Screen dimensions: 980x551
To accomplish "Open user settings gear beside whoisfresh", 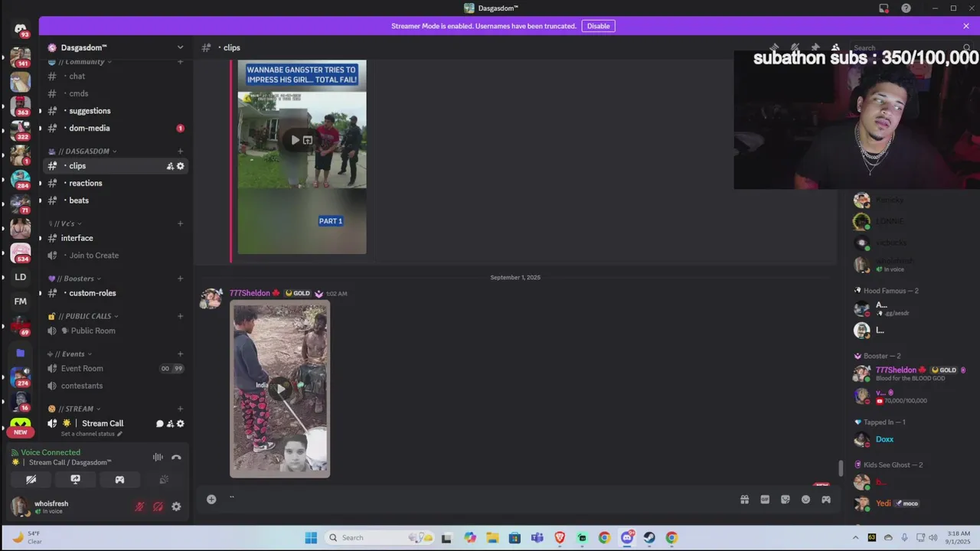I will pyautogui.click(x=176, y=507).
